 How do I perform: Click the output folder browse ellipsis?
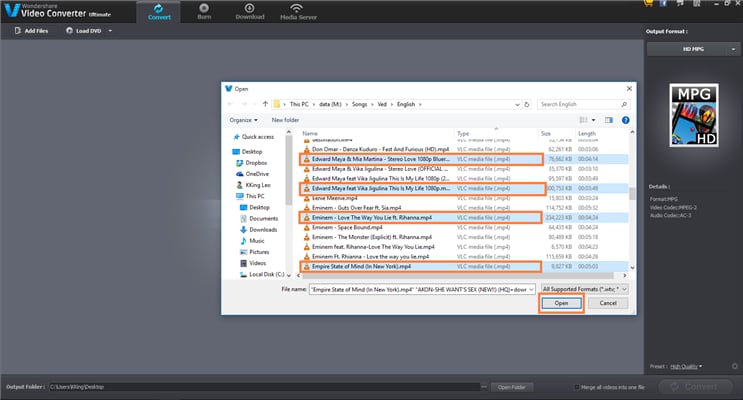click(x=484, y=387)
